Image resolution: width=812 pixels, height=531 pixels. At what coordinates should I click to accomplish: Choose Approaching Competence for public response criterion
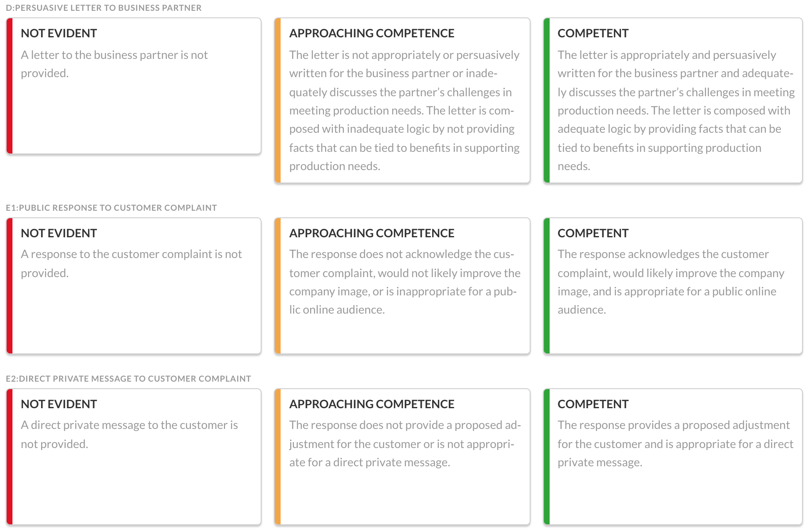(x=402, y=286)
